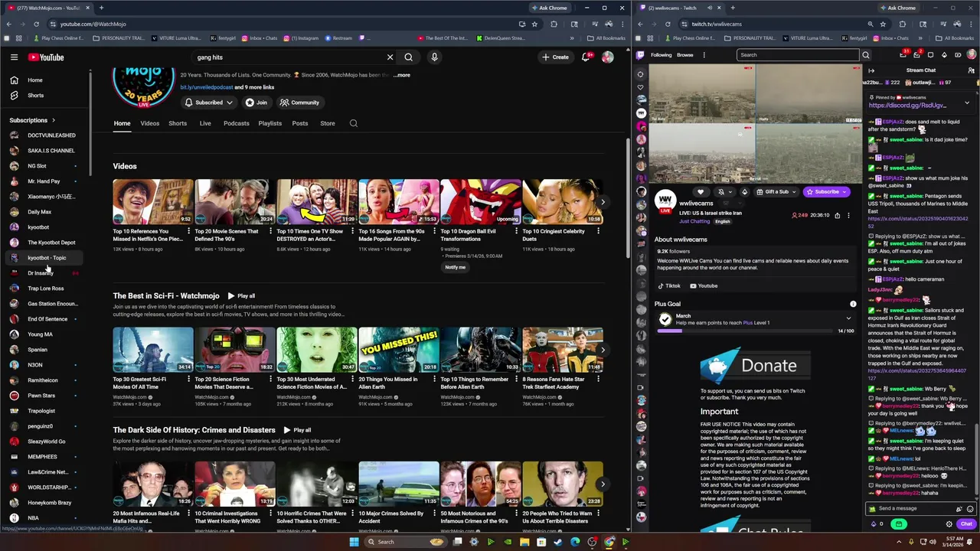Open Browse in Twitch top nav

click(684, 55)
